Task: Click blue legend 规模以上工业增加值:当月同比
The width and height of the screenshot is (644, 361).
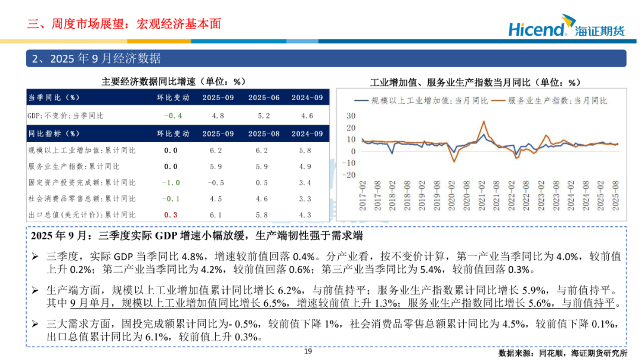Action: [x=421, y=101]
